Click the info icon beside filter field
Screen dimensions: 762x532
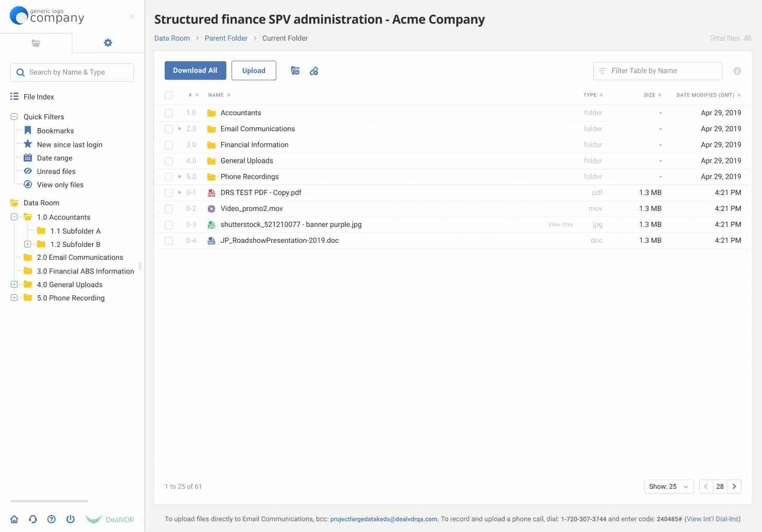(x=737, y=71)
